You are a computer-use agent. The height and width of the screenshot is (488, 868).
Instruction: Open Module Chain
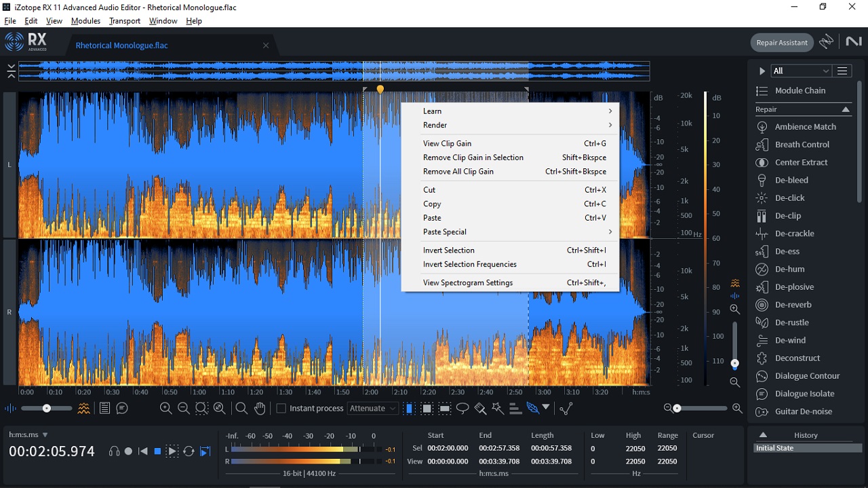tap(800, 91)
